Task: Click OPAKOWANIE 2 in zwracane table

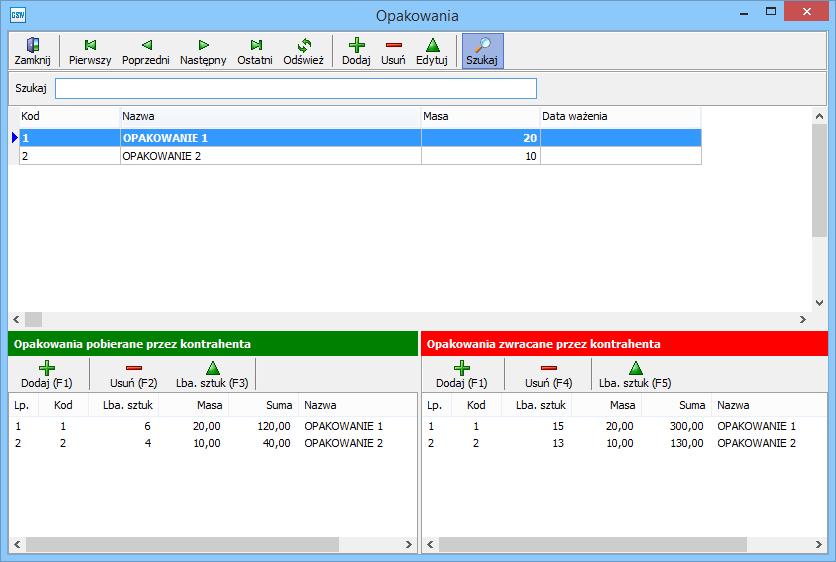Action: [x=757, y=443]
